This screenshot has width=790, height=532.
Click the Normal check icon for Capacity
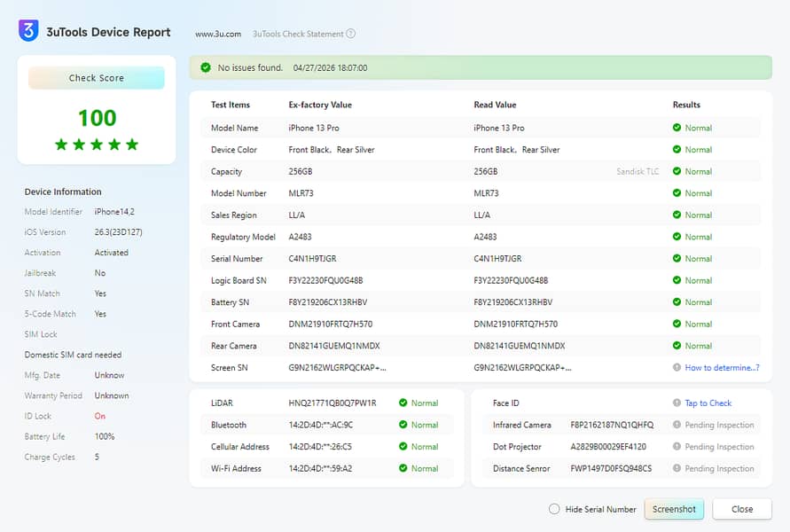tap(677, 171)
